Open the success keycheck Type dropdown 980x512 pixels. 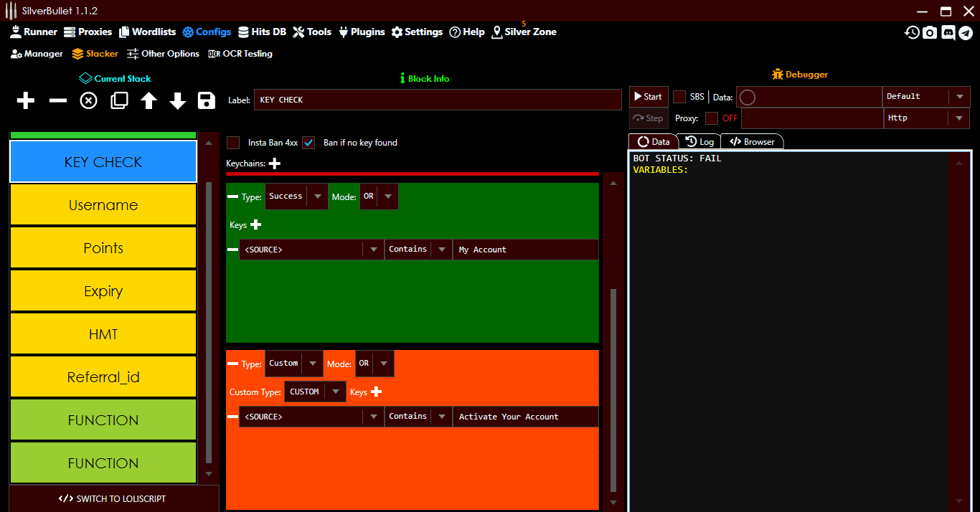tap(296, 196)
